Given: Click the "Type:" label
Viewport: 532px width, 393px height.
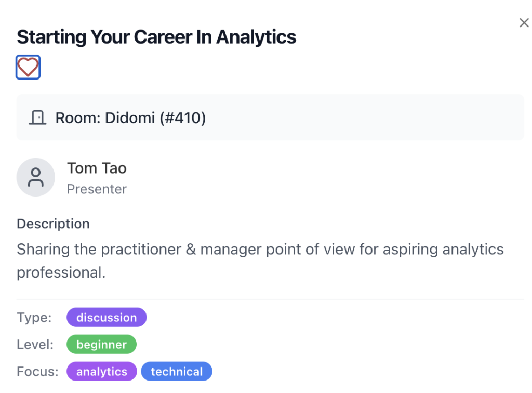Looking at the screenshot, I should [x=34, y=318].
